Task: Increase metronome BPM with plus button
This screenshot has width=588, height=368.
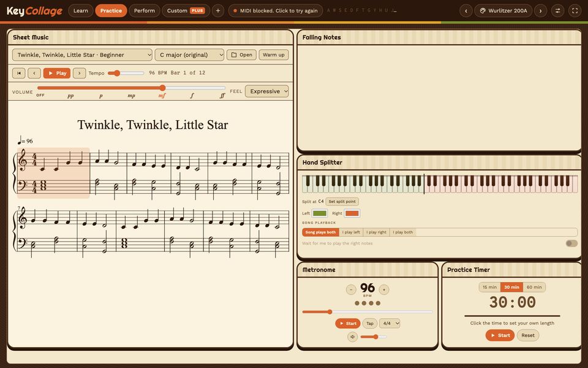Action: 384,289
